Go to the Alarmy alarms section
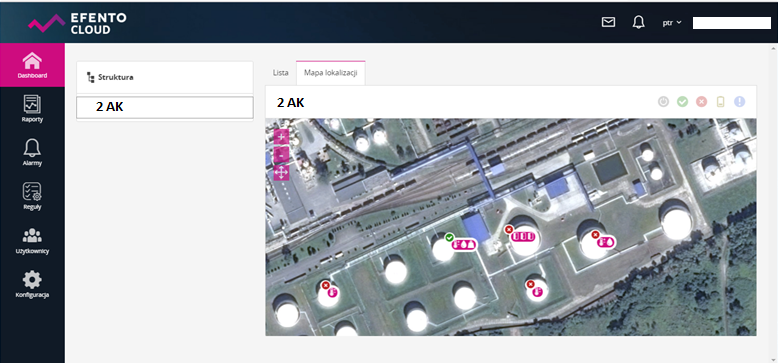 pyautogui.click(x=32, y=152)
